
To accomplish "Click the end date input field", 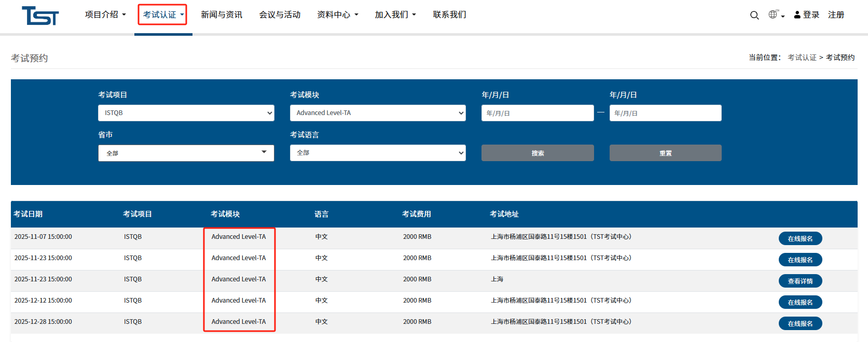I will click(665, 113).
